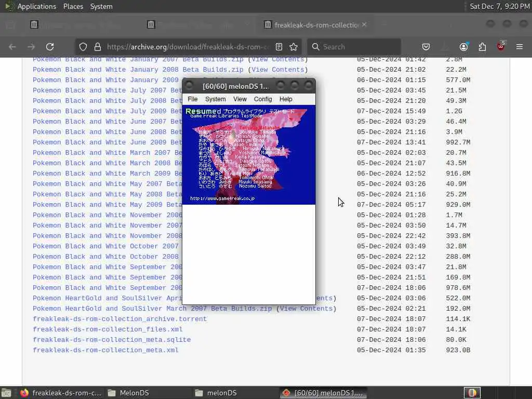Open the Firefox account icon

[x=463, y=47]
